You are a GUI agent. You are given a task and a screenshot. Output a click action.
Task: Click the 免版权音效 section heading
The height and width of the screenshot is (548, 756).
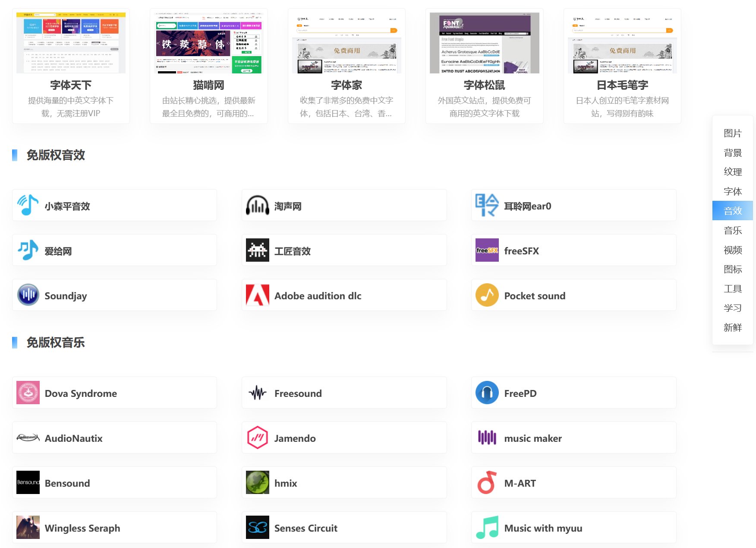[x=56, y=155]
